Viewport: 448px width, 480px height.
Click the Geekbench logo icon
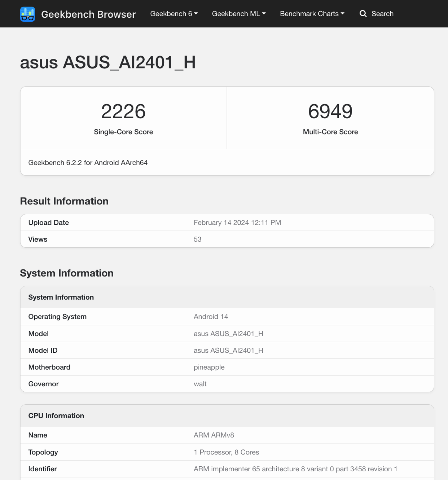[x=28, y=14]
